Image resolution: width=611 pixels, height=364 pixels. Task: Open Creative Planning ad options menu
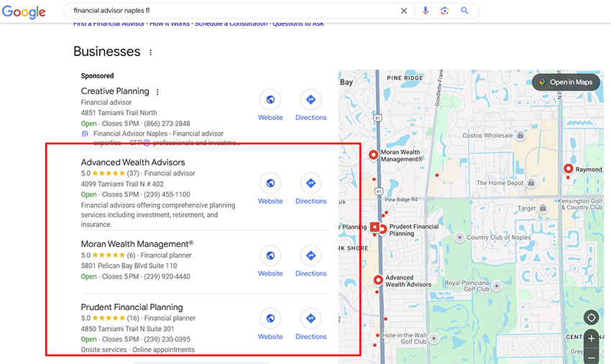point(157,93)
